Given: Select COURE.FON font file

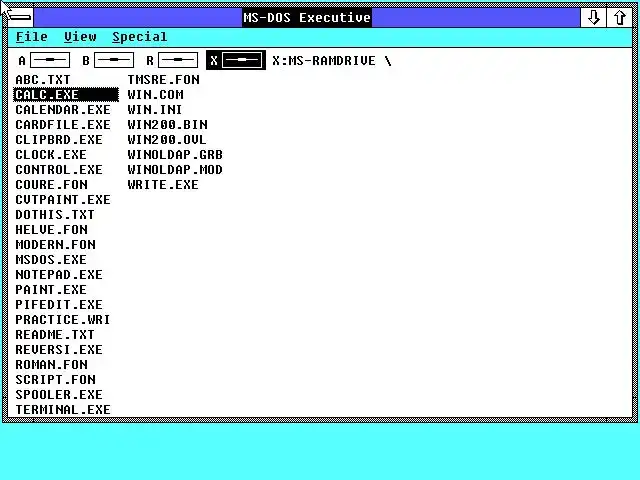Looking at the screenshot, I should pyautogui.click(x=51, y=185).
